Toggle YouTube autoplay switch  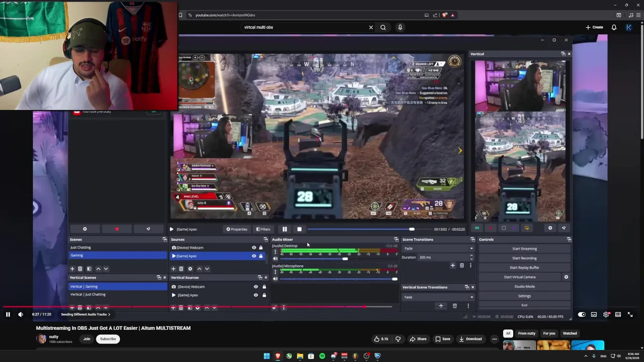pyautogui.click(x=582, y=314)
